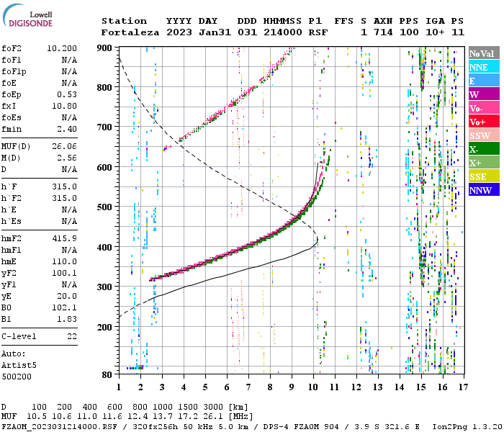Select the NNW legend swatch
This screenshot has height=432, width=504.
pos(484,189)
